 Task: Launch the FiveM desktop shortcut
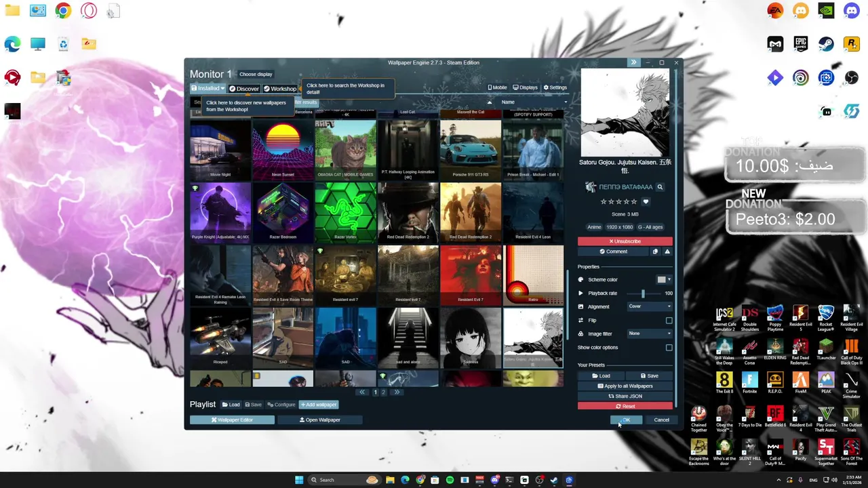coord(800,383)
